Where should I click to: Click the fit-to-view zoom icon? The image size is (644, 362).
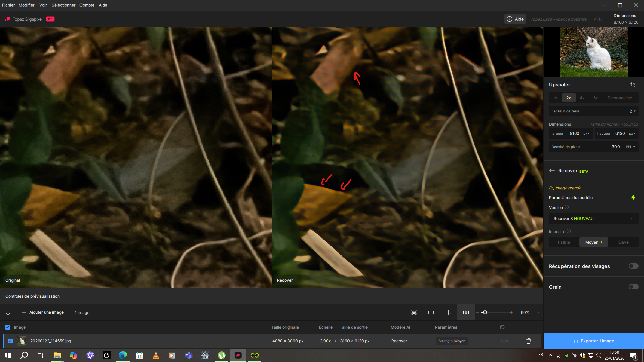414,312
